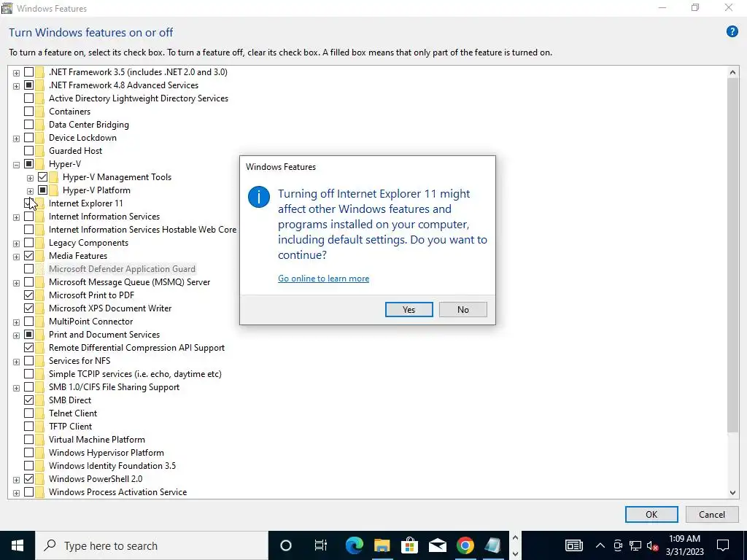Expand .NET Framework 4.8 Advanced Services
747x560 pixels.
coord(16,86)
